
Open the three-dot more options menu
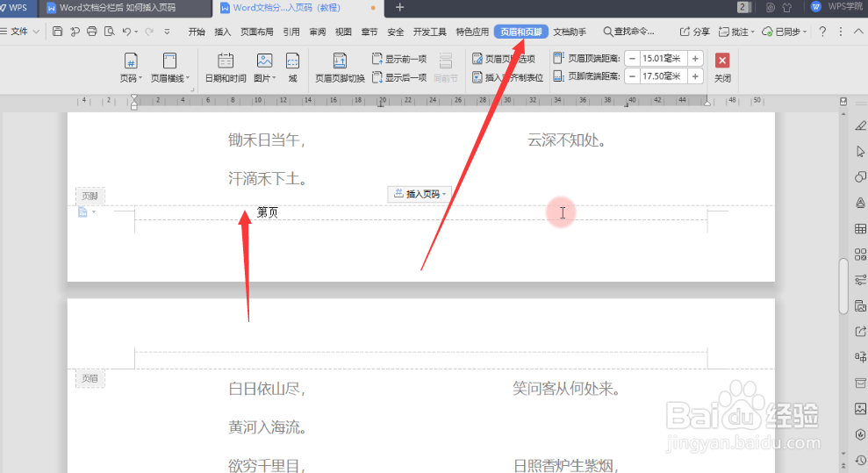(840, 32)
